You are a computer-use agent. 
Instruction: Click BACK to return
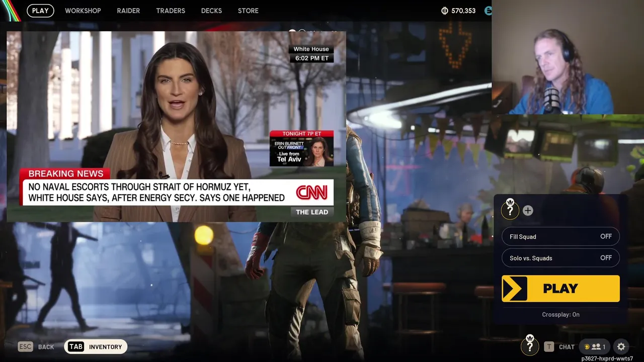click(46, 347)
